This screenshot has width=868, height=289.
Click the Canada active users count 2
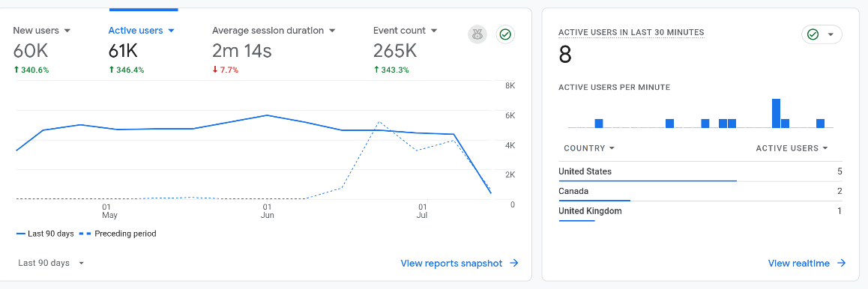(840, 191)
